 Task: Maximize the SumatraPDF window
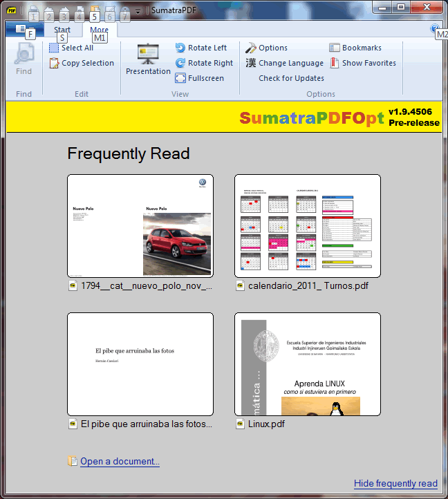click(x=401, y=8)
